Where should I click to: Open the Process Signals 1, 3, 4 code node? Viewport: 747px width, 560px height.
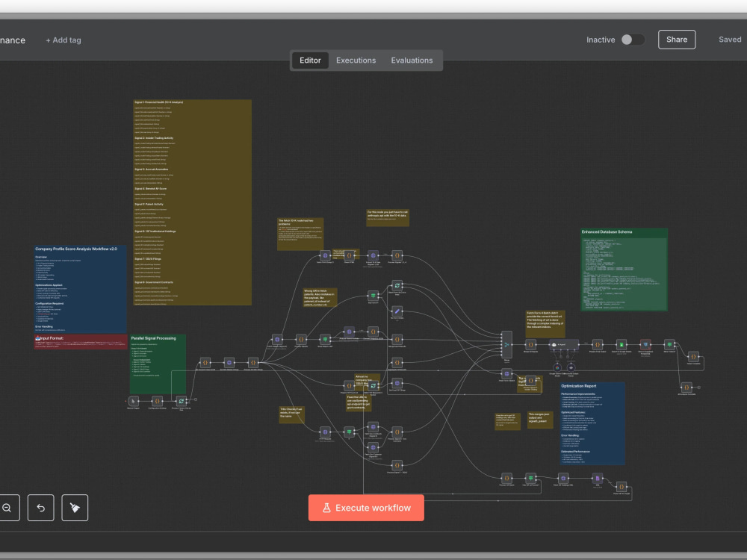pos(397,255)
